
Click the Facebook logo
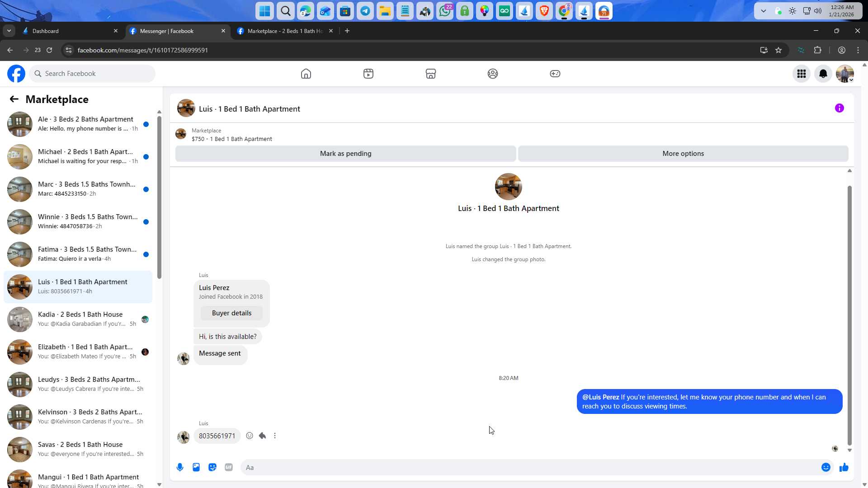coord(16,74)
